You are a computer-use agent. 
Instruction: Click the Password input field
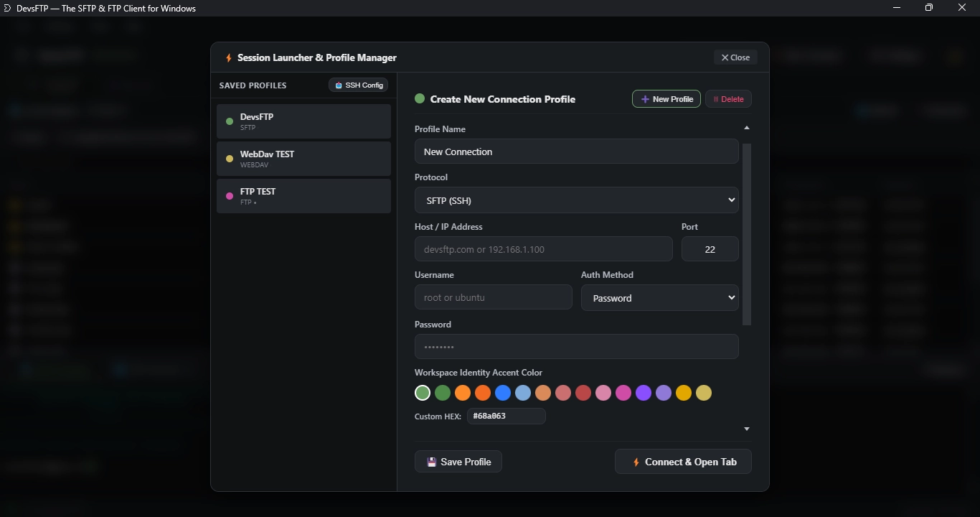pyautogui.click(x=576, y=347)
